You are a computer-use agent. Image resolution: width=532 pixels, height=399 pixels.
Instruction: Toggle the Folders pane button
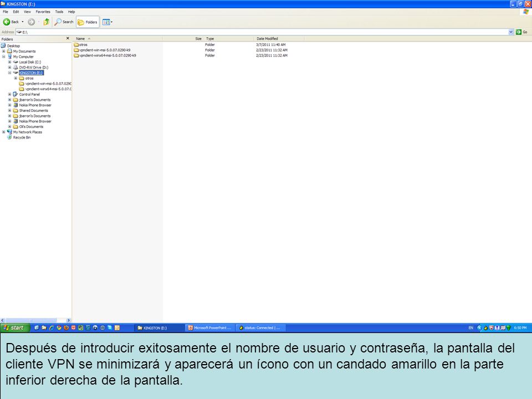(x=88, y=22)
